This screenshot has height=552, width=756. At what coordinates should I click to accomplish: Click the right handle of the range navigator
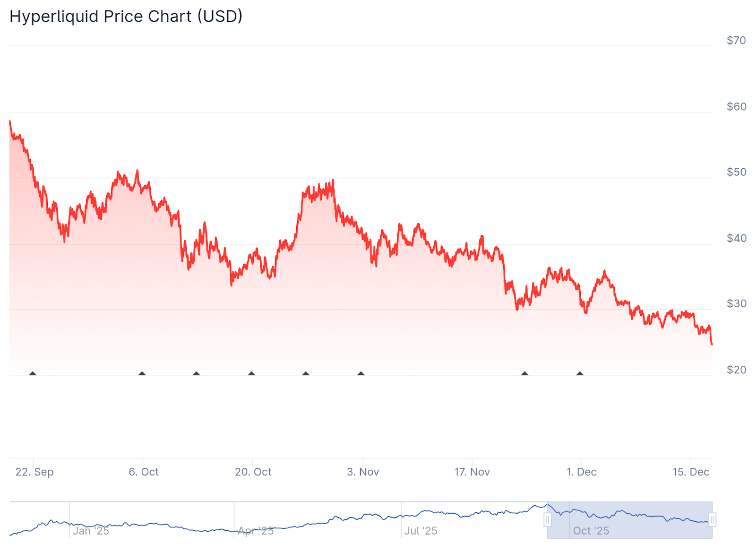[x=712, y=520]
